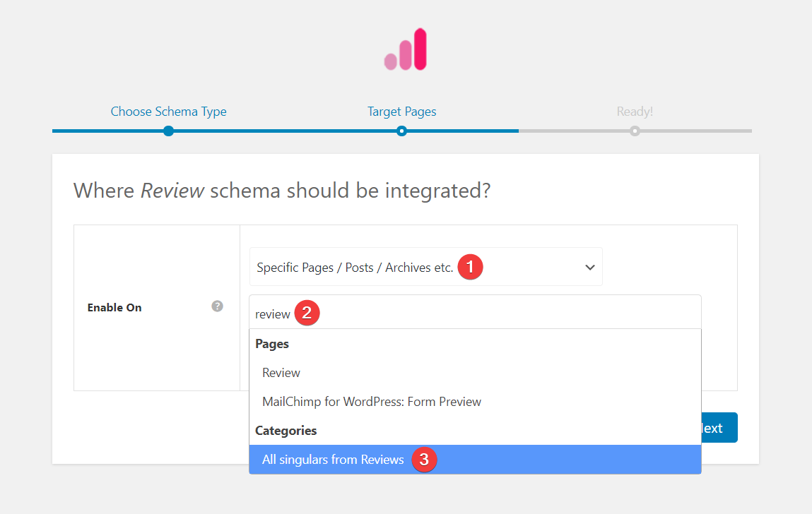Choose the Review page option

(475, 373)
